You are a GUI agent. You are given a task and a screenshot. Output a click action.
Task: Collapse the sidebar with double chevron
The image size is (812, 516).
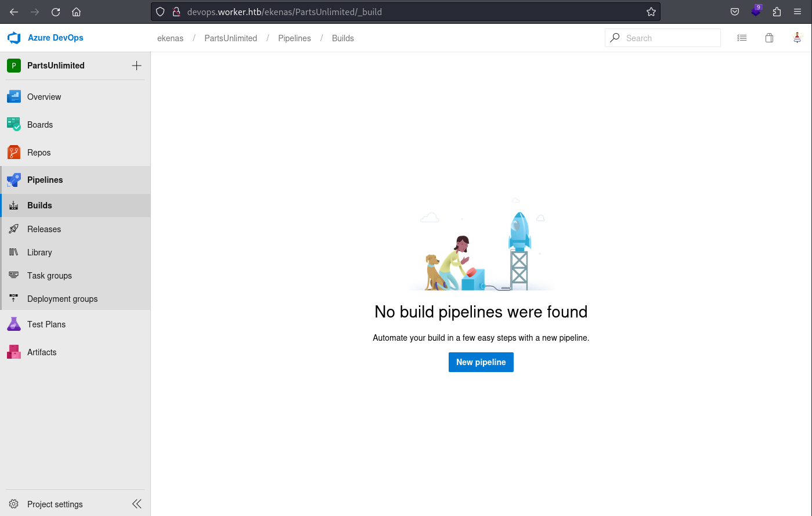pyautogui.click(x=137, y=504)
